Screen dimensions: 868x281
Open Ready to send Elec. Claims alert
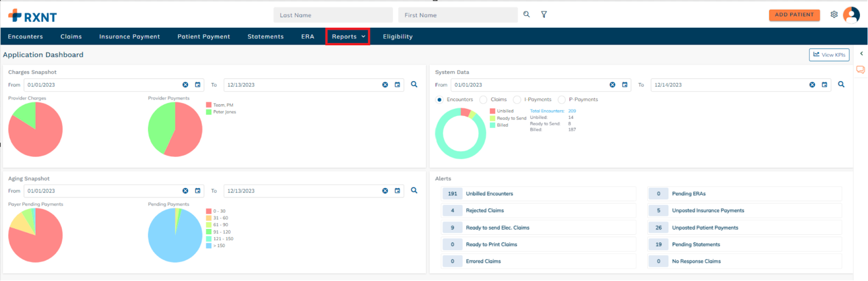tap(539, 228)
